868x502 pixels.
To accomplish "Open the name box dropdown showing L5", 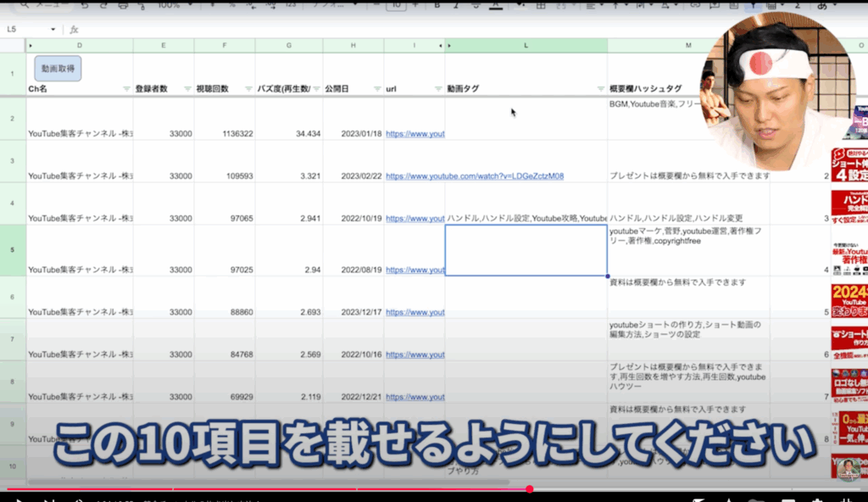I will click(x=53, y=29).
